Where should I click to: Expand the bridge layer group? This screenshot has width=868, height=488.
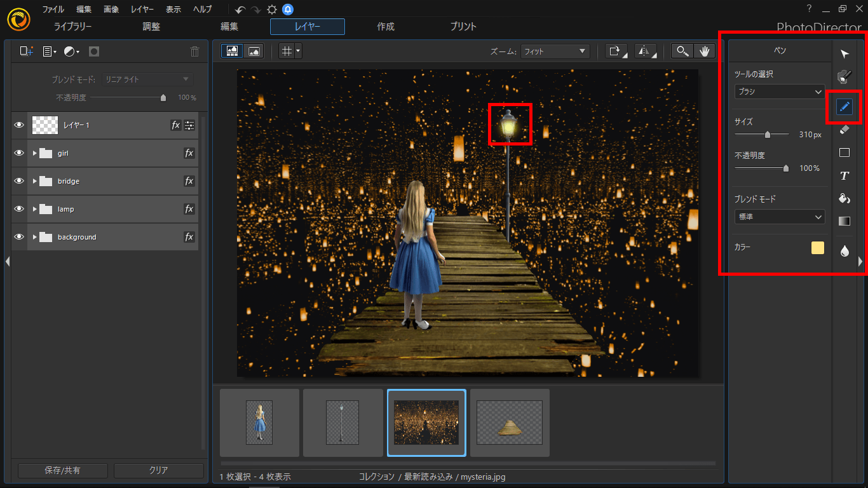point(34,181)
